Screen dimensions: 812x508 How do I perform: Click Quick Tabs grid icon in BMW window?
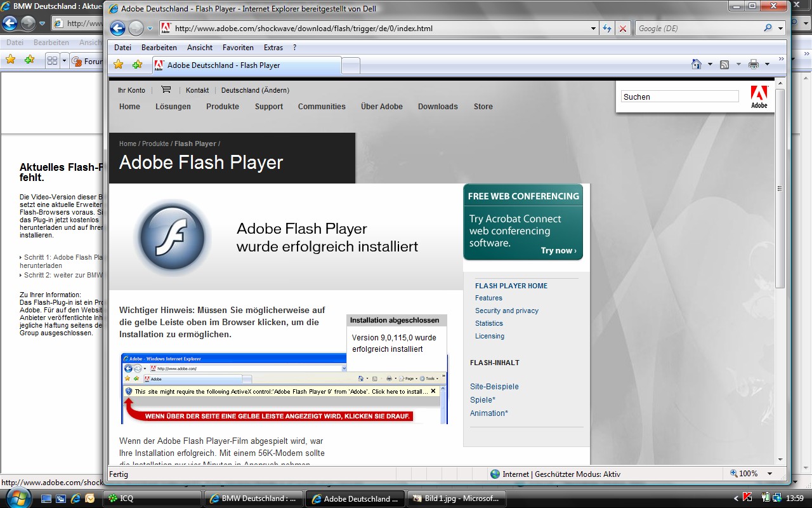click(x=53, y=61)
